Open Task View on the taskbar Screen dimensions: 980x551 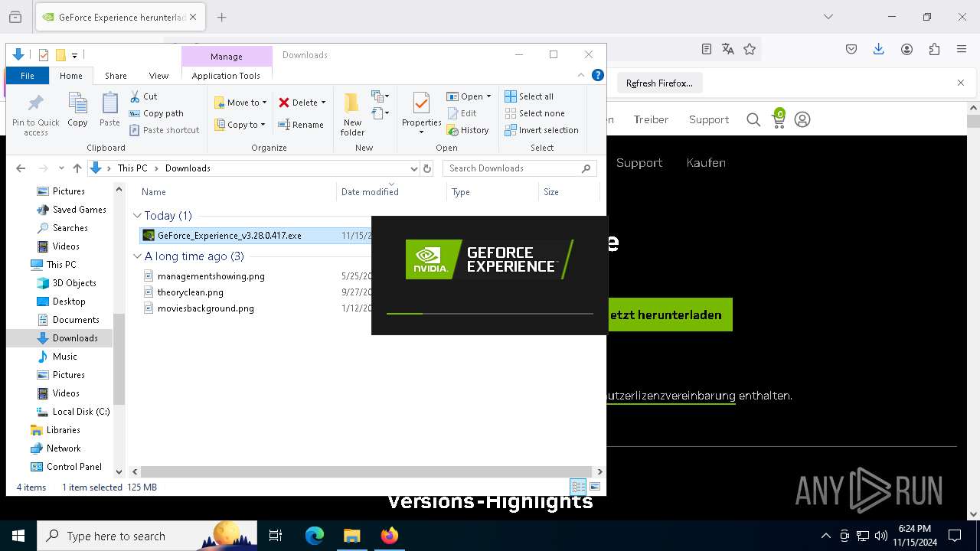[276, 536]
